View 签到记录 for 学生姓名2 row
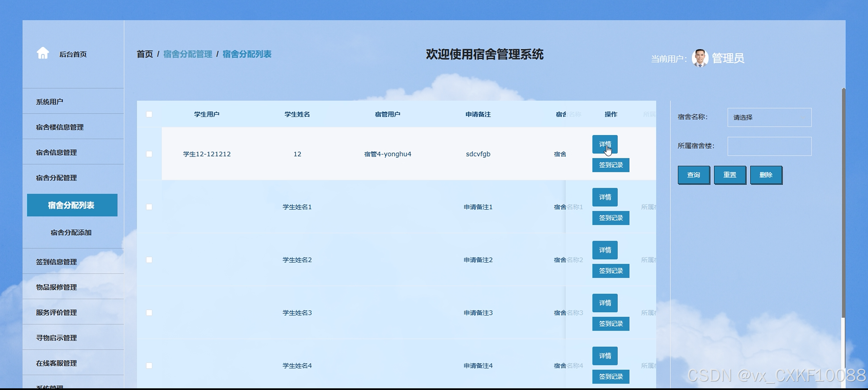The image size is (868, 390). pos(611,271)
